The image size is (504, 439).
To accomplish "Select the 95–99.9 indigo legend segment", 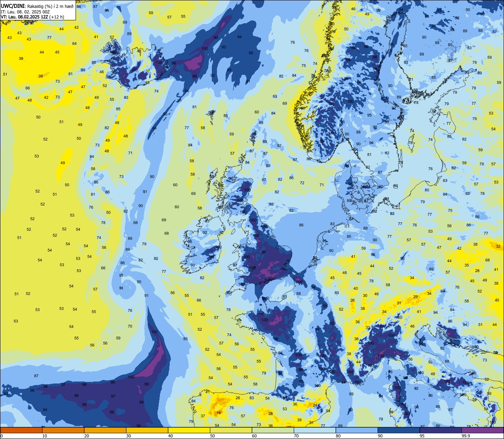I will (441, 430).
